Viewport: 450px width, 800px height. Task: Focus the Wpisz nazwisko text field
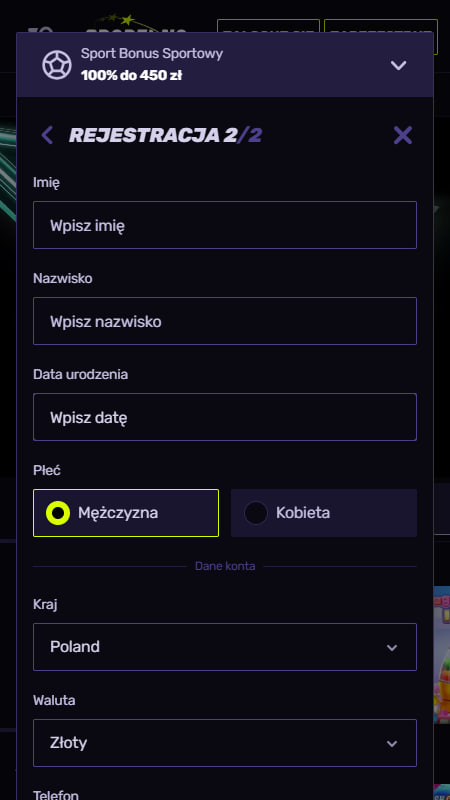[x=225, y=321]
